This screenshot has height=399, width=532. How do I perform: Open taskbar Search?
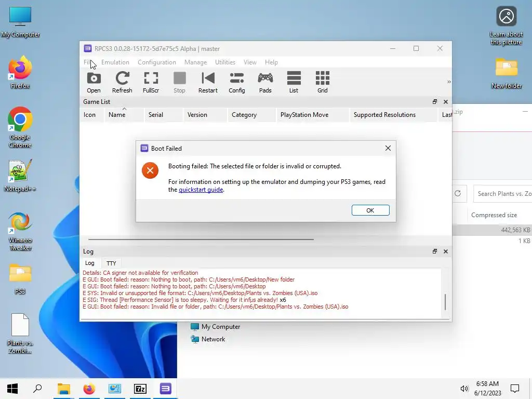pyautogui.click(x=37, y=389)
